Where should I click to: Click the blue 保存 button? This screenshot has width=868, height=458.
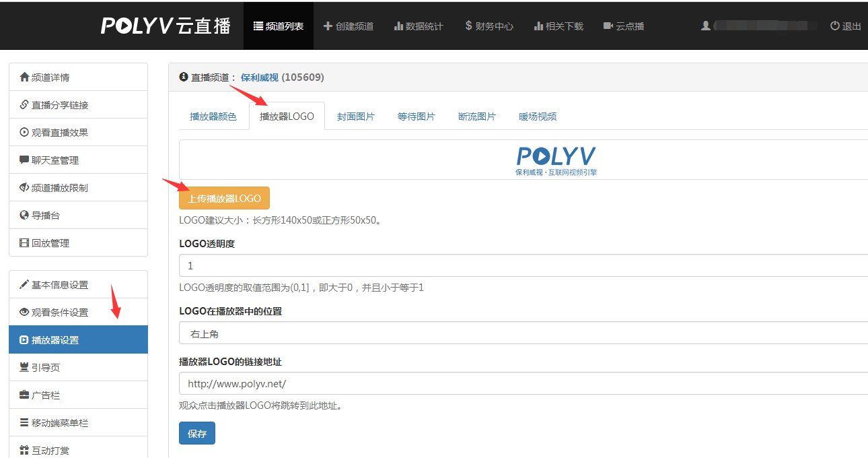coord(197,433)
